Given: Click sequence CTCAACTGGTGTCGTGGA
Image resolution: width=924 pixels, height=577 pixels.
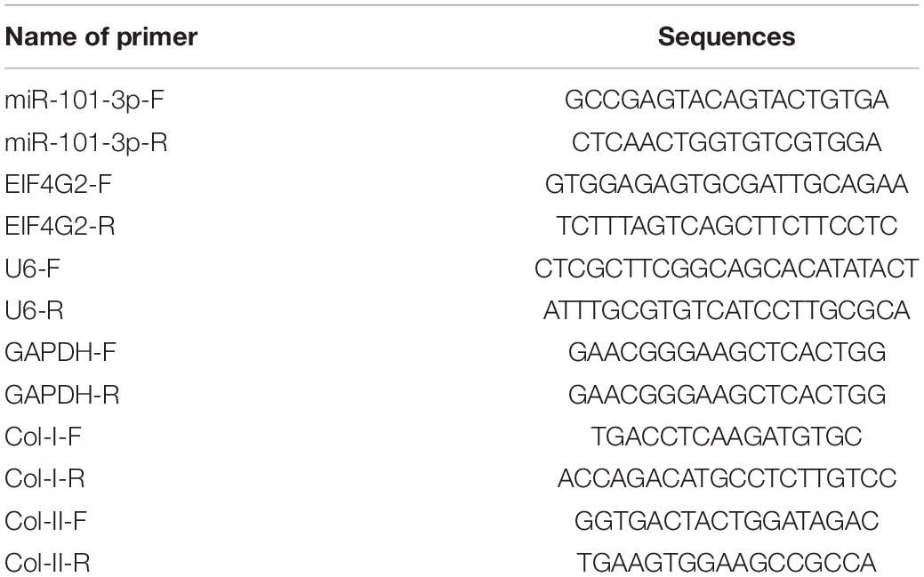Looking at the screenshot, I should click(x=726, y=142).
